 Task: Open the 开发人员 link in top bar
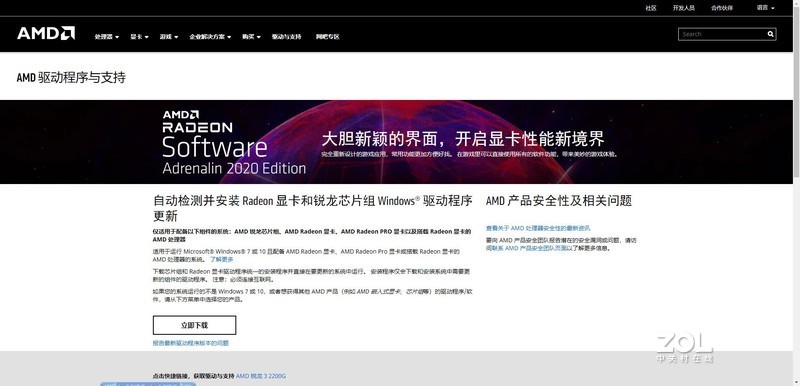[684, 8]
